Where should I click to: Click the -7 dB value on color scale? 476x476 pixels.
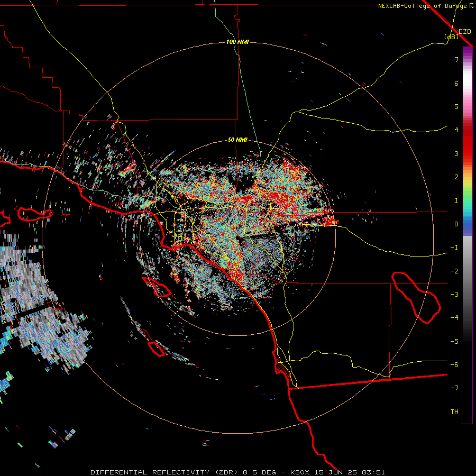coord(454,388)
